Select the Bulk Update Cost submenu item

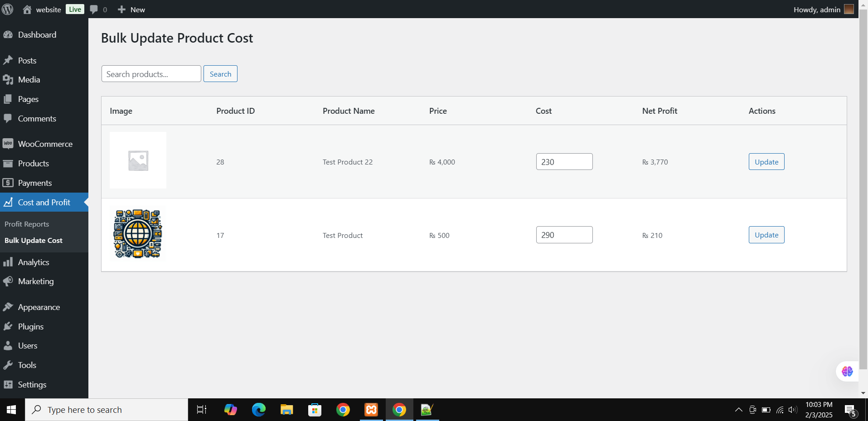coord(34,241)
